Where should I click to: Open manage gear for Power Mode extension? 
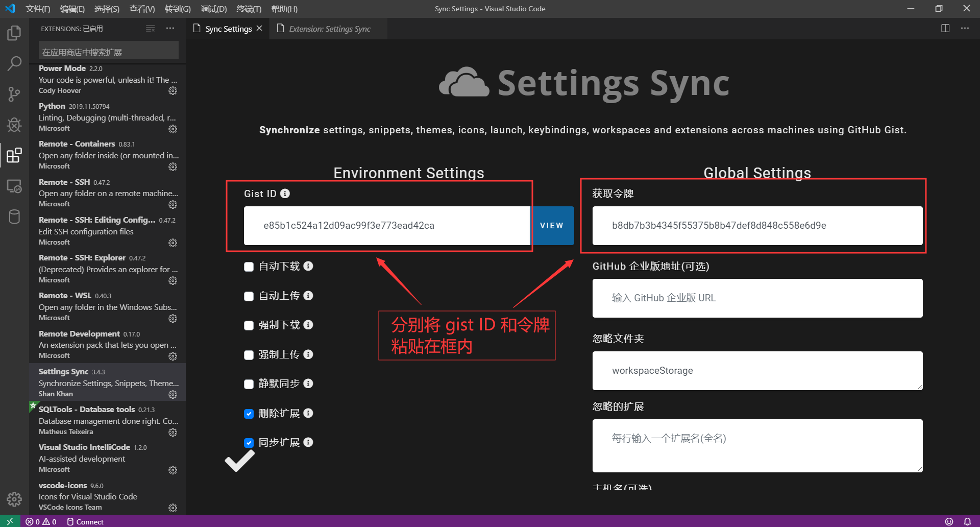coord(173,91)
